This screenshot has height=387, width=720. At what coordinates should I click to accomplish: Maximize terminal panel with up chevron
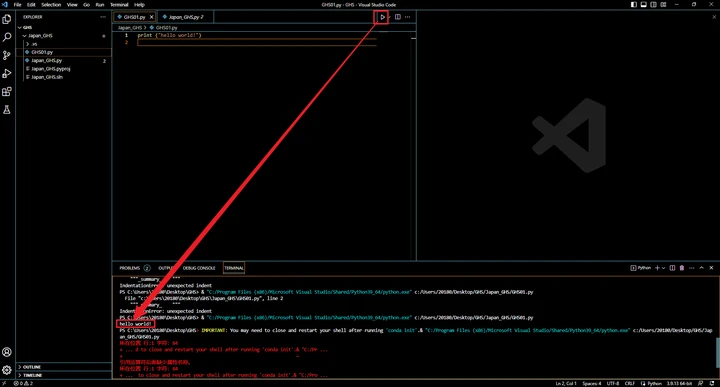(702, 268)
